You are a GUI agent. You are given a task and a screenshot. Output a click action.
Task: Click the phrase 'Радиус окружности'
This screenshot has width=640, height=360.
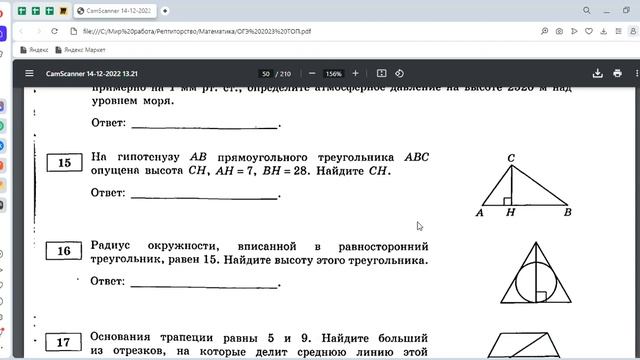click(x=155, y=246)
